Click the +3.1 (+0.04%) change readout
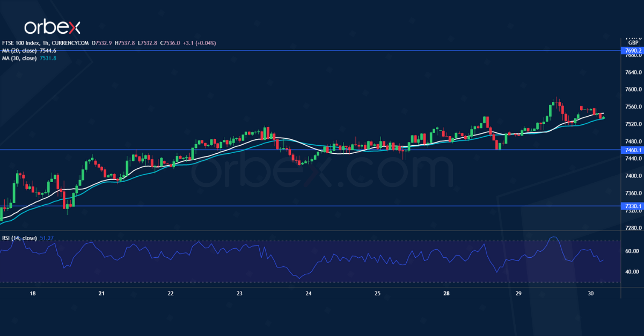Image resolution: width=644 pixels, height=336 pixels. click(200, 43)
